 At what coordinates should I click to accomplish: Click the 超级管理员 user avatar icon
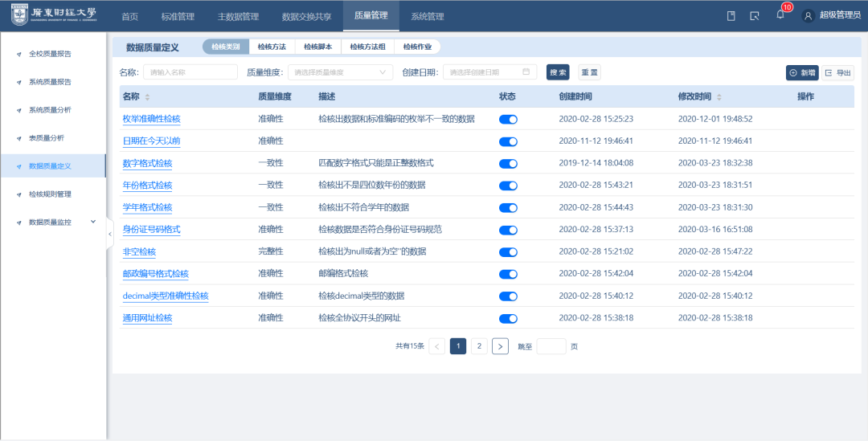(809, 15)
